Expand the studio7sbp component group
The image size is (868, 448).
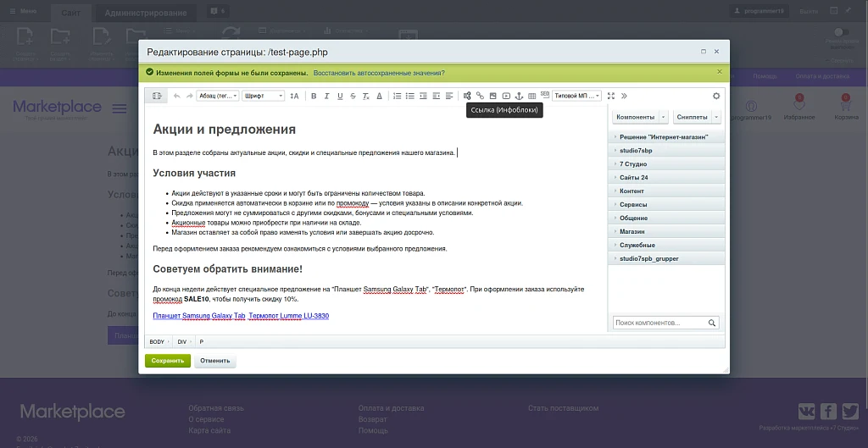click(666, 151)
